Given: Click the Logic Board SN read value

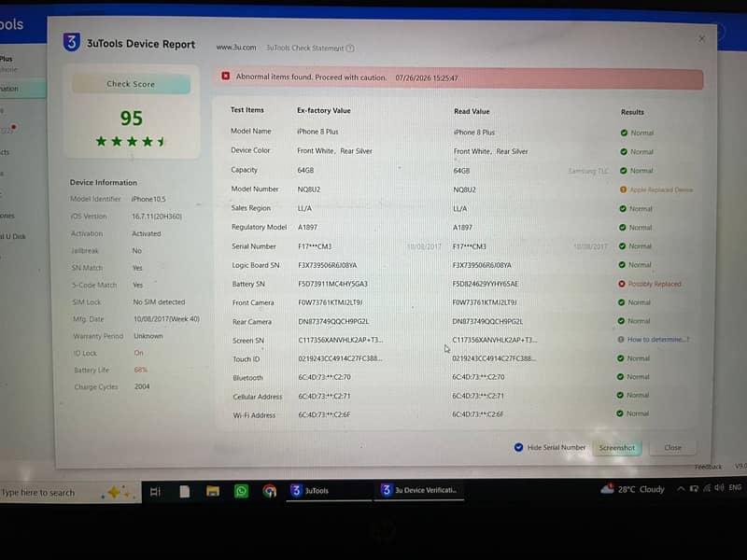Looking at the screenshot, I should (x=482, y=265).
